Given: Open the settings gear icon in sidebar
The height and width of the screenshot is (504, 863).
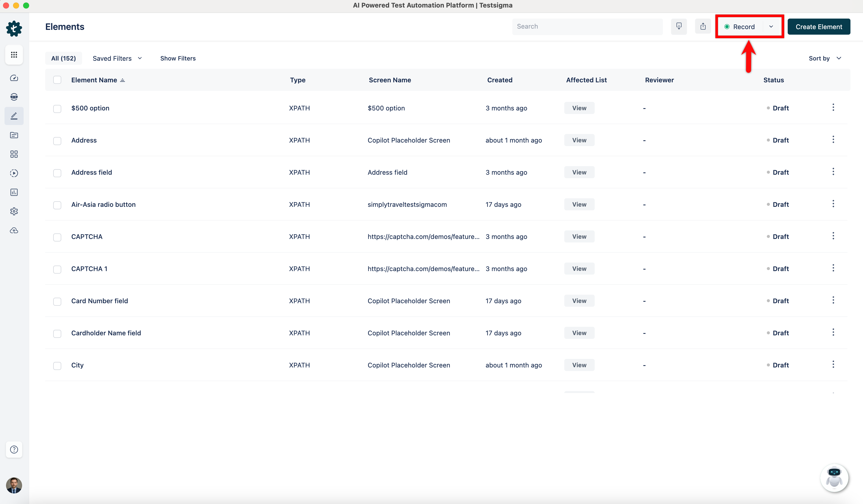Looking at the screenshot, I should click(x=14, y=211).
